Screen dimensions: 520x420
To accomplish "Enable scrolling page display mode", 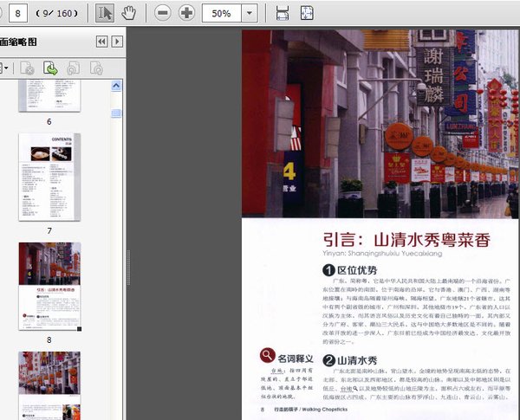I will point(282,13).
